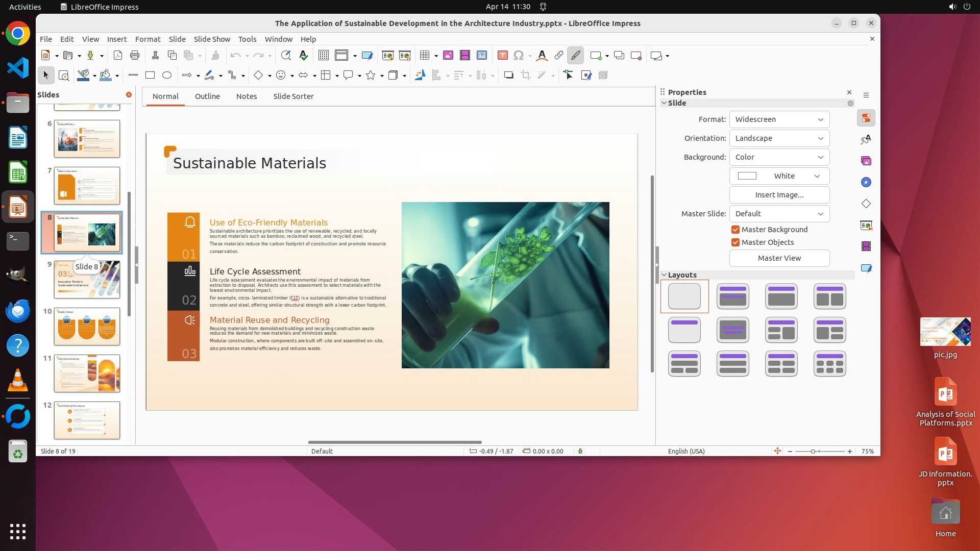The image size is (980, 551).
Task: Uncheck the Master Background checkbox
Action: (x=736, y=230)
